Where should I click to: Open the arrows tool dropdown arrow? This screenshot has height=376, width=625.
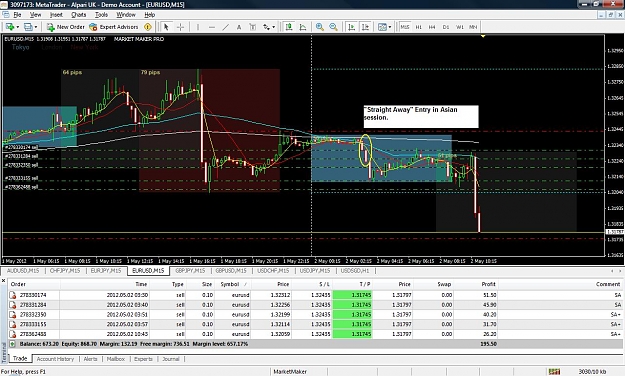point(273,27)
